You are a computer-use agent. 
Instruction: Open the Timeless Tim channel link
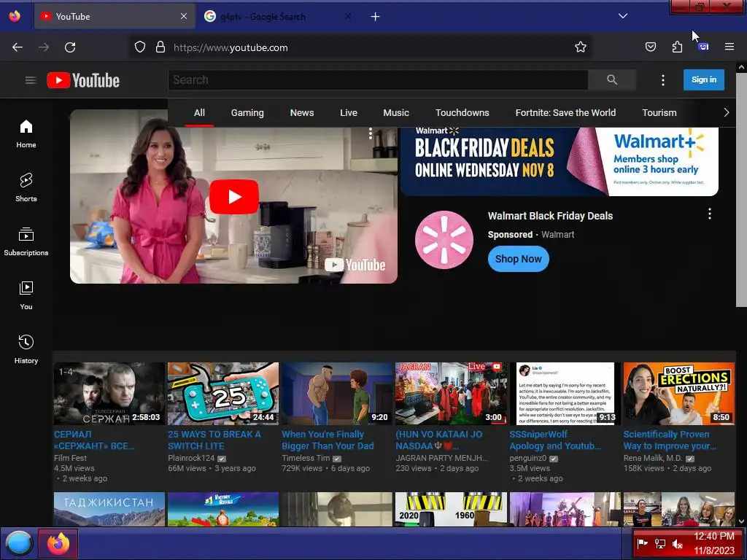(306, 458)
